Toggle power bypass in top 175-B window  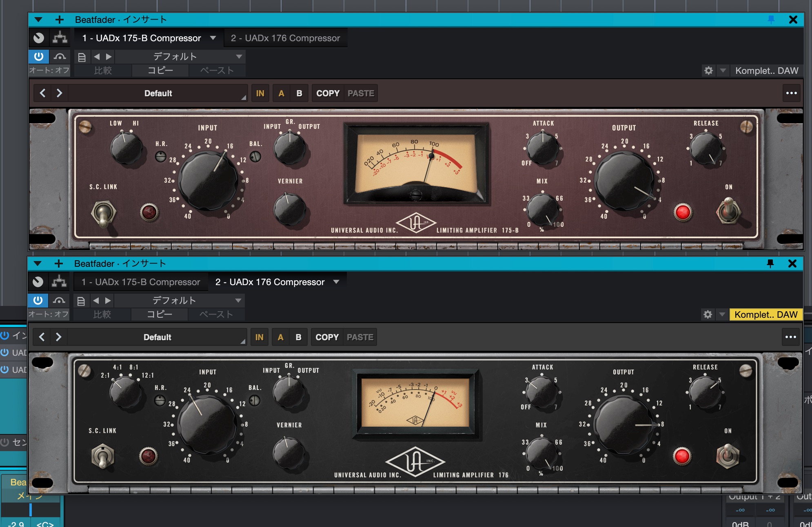[39, 56]
